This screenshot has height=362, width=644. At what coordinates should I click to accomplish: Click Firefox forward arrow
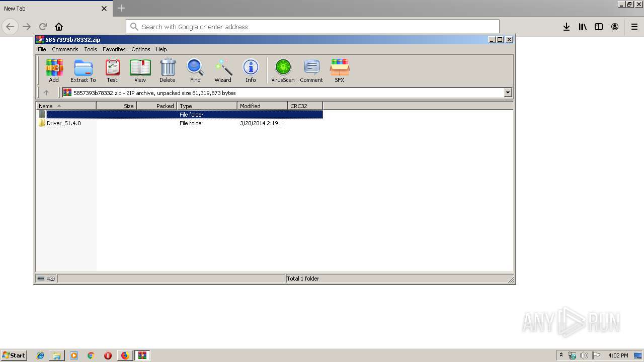(27, 27)
